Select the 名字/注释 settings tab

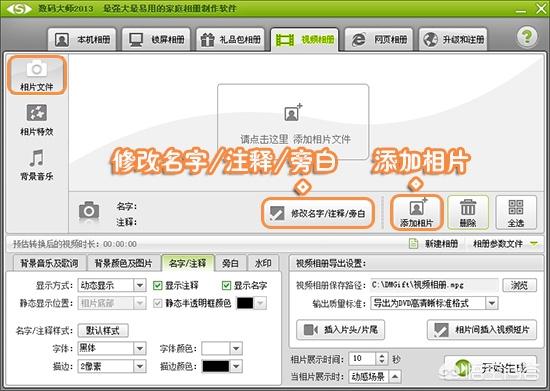click(187, 263)
